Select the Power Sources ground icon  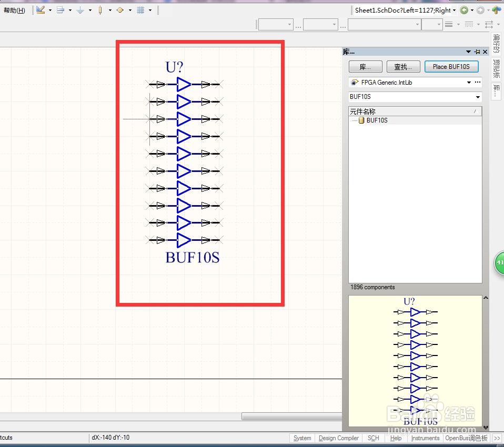(80, 11)
